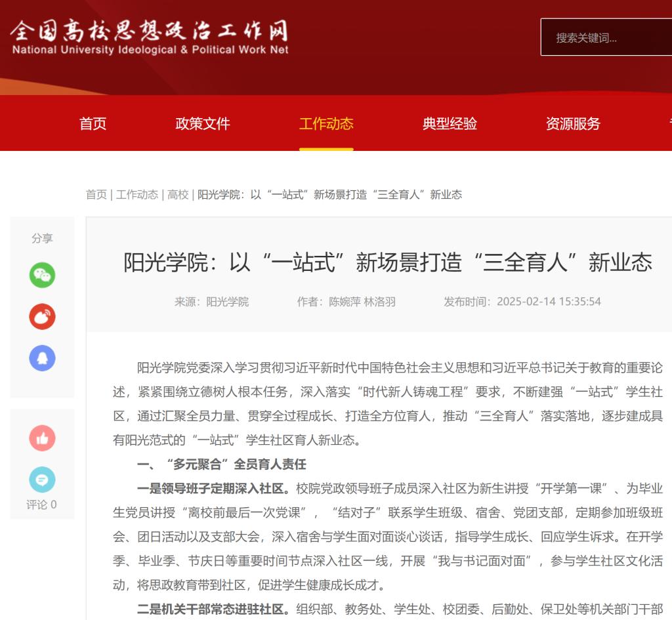Open the 政策文件 navigation tab

pyautogui.click(x=203, y=123)
